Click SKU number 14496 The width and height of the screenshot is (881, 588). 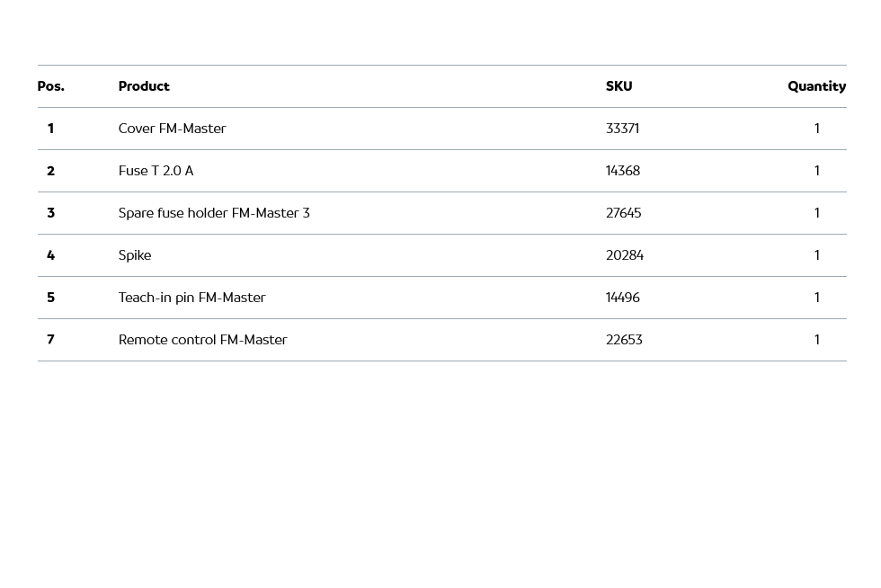tap(622, 298)
